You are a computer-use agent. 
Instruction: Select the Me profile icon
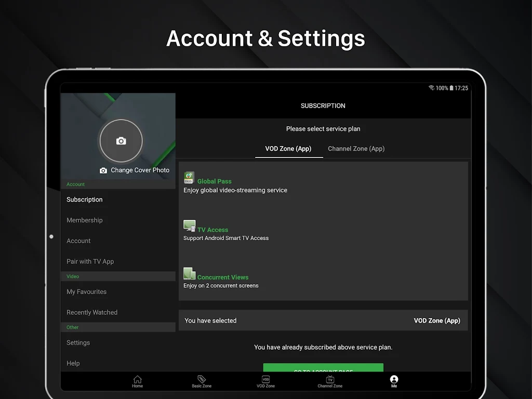(394, 380)
